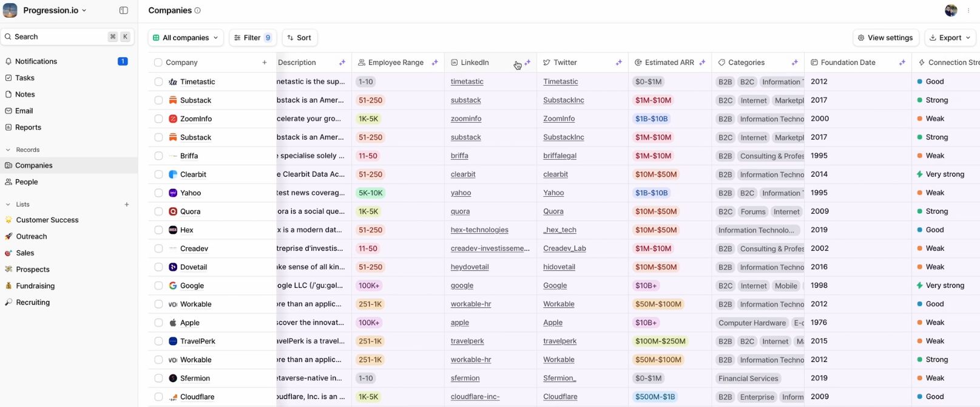Click the plus icon in Company column header
Viewport: 980px width, 407px height.
coord(265,63)
